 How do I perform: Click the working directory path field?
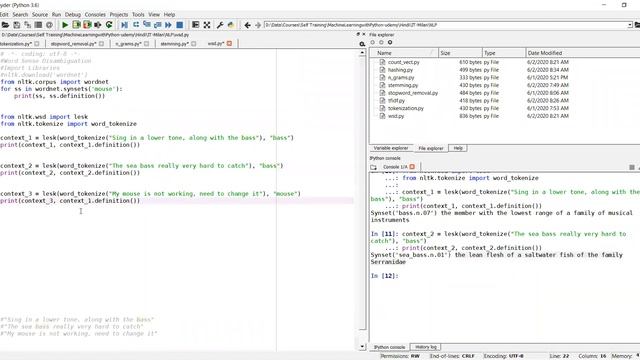(445, 25)
